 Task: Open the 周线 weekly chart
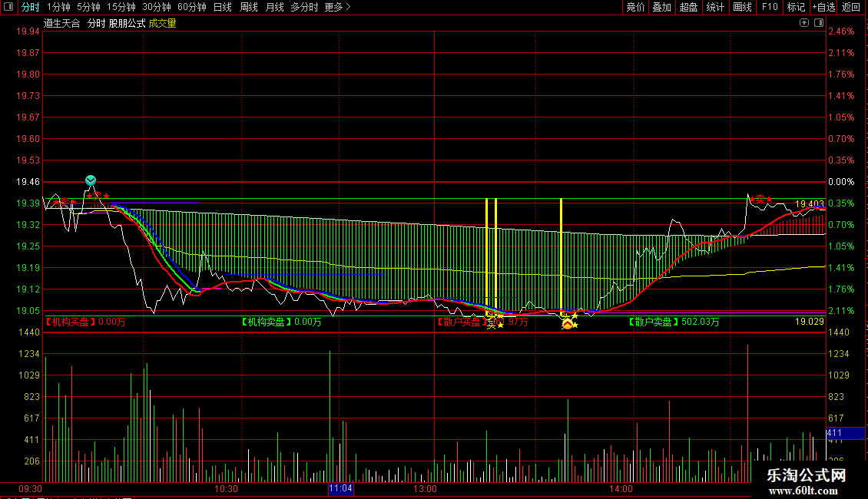pyautogui.click(x=249, y=7)
